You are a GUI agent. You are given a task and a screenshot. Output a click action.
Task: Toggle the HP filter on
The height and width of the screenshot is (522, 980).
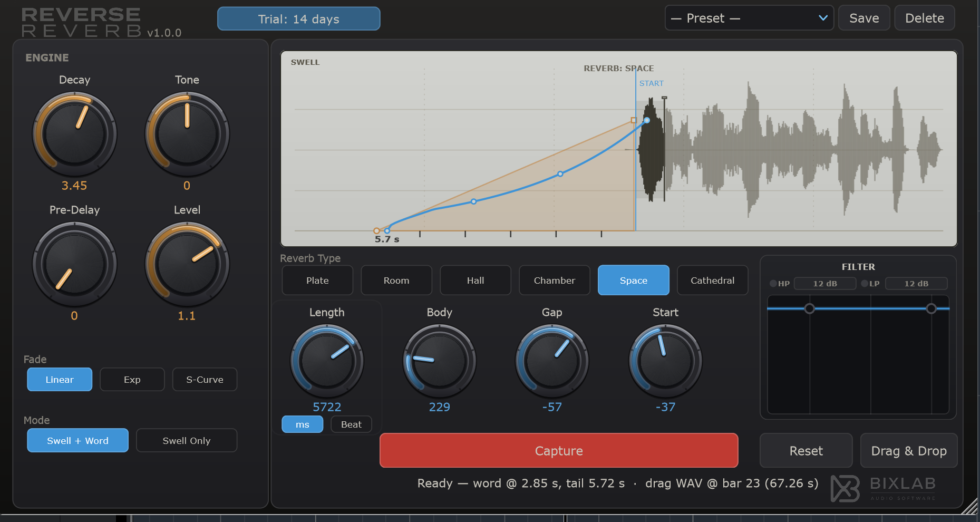point(773,284)
